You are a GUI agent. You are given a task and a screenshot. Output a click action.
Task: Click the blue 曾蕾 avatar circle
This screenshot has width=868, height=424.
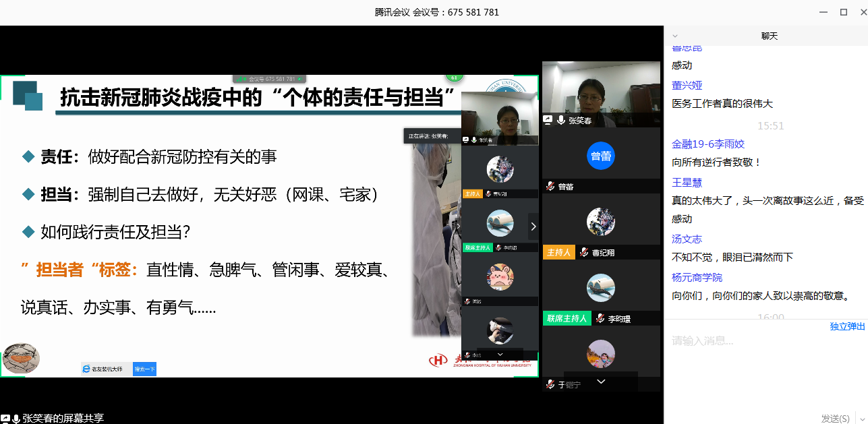point(600,156)
